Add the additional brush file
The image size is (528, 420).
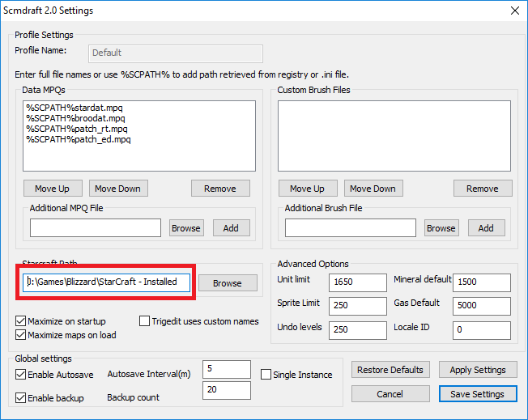click(x=486, y=228)
